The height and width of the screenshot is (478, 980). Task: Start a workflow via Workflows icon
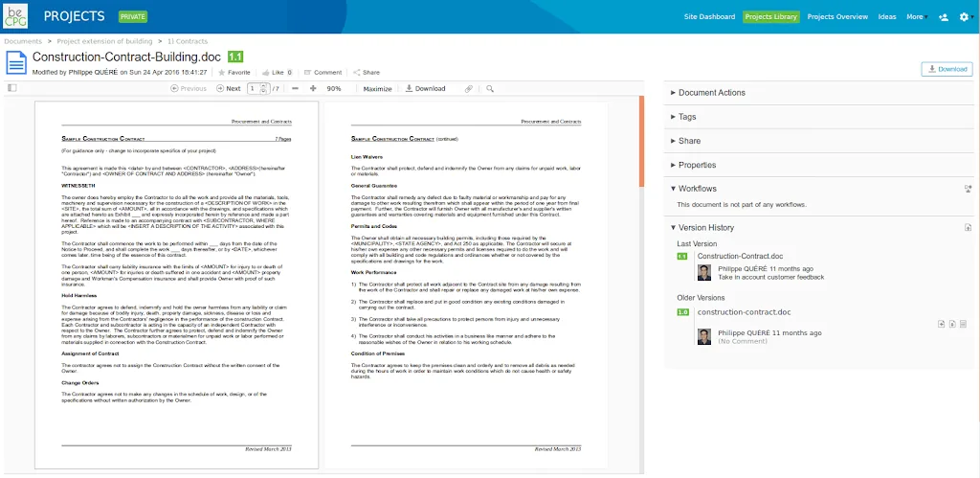tap(969, 189)
